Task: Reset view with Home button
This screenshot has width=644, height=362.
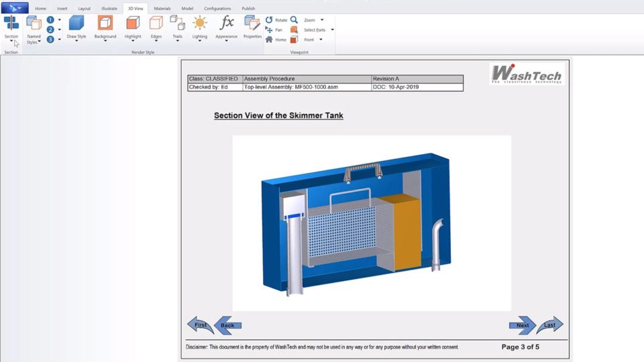Action: 276,40
